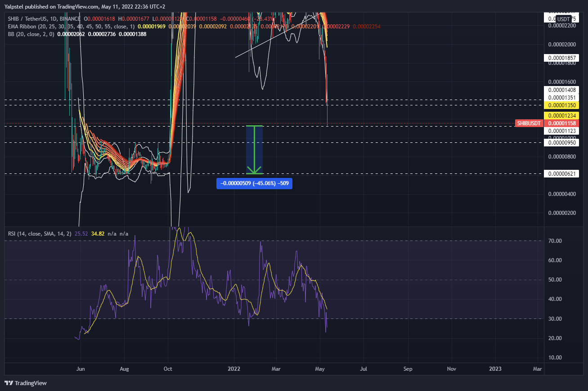Click the yellow RSI SMA value 34.82

pyautogui.click(x=98, y=234)
